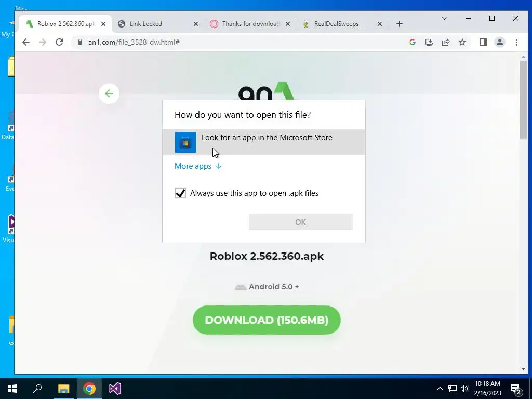Select the Roblox 2.562.360.apk tab
Image resolution: width=532 pixels, height=399 pixels.
point(65,24)
